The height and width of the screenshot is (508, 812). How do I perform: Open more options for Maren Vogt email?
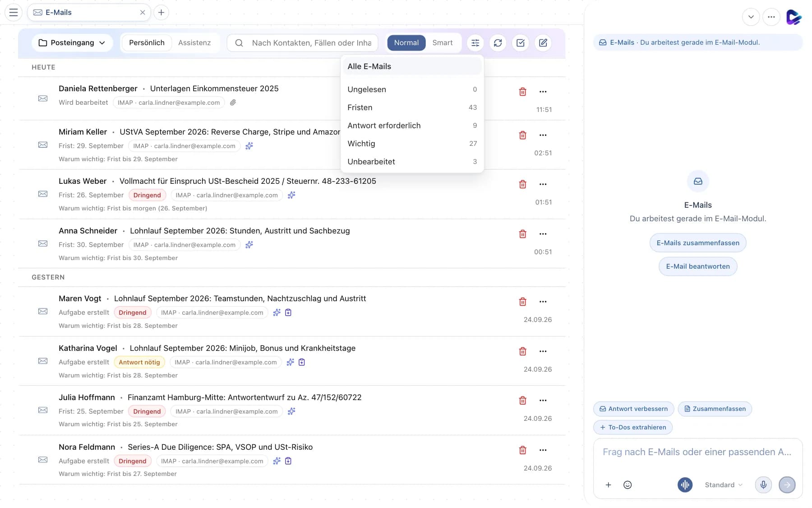(x=543, y=302)
